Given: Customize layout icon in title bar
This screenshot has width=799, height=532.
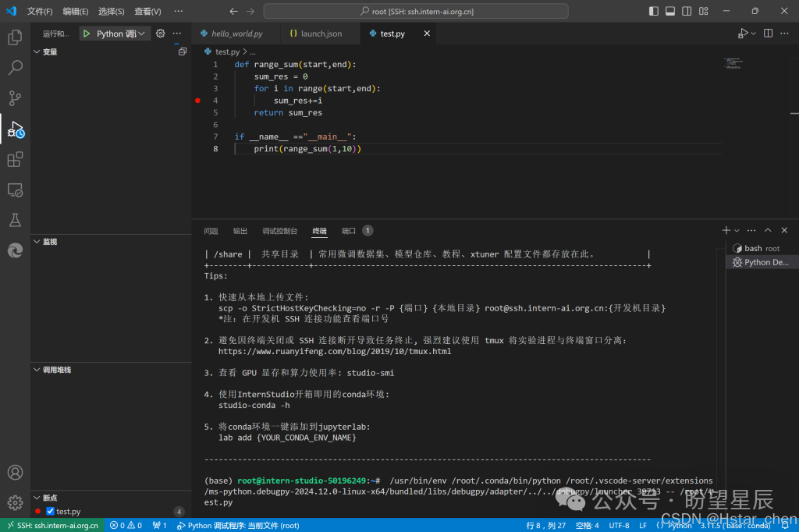Looking at the screenshot, I should (704, 11).
